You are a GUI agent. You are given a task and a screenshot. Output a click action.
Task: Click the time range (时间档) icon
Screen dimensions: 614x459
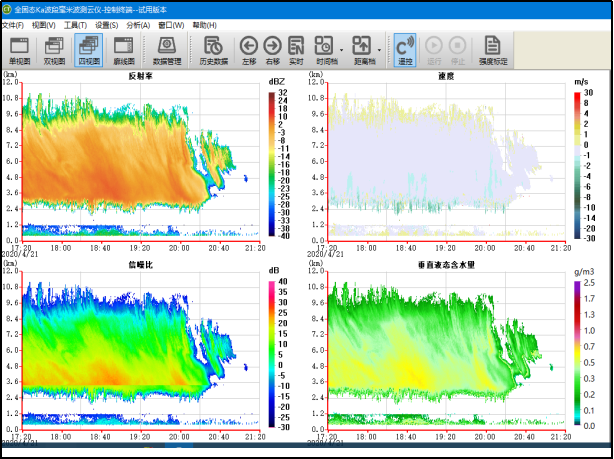coord(325,51)
